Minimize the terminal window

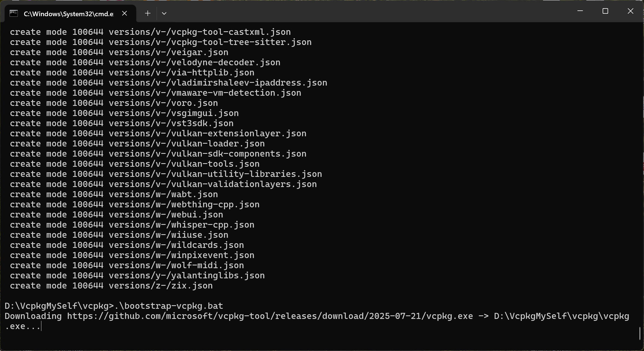click(580, 11)
